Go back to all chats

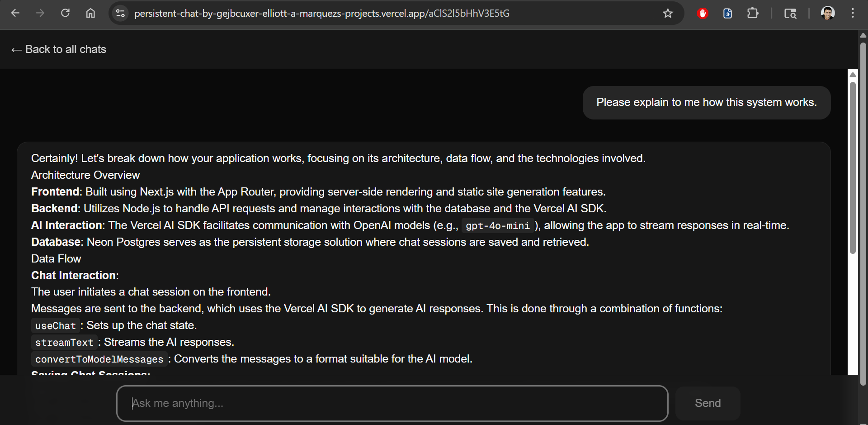tap(59, 49)
